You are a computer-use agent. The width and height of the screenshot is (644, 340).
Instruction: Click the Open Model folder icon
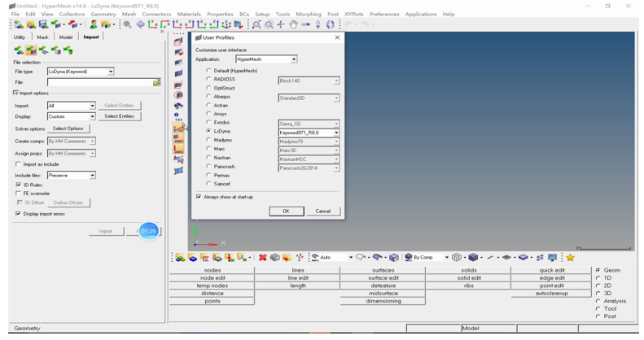pos(31,24)
